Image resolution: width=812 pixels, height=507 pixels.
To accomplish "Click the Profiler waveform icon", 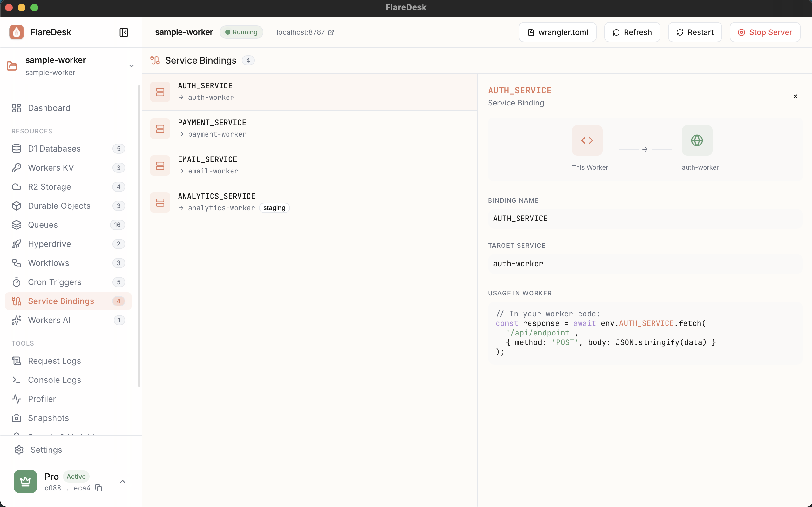I will point(17,399).
